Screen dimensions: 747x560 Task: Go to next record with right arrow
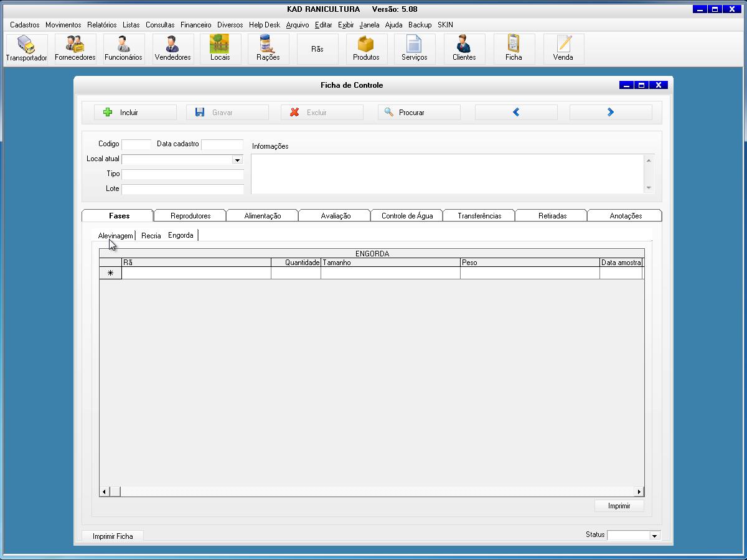[611, 113]
